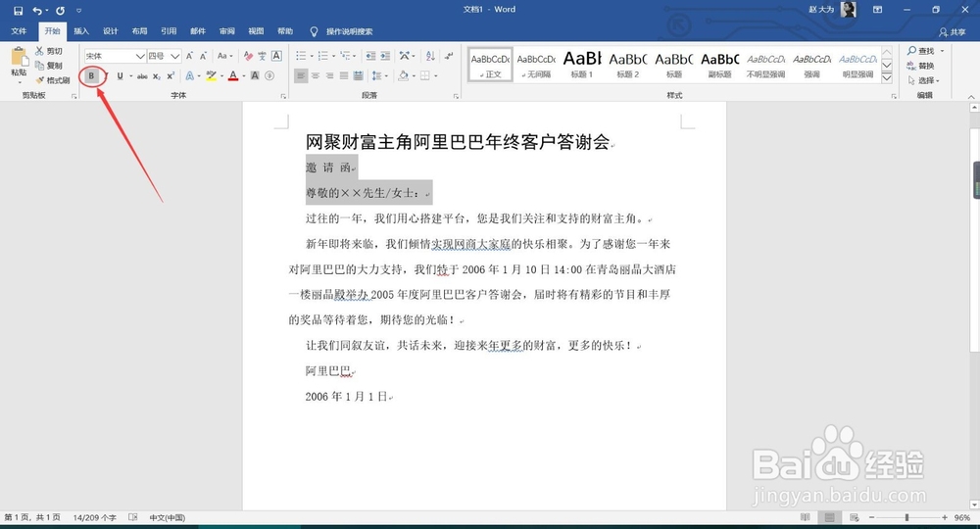Decrease indent icon
The width and height of the screenshot is (980, 529).
click(370, 56)
